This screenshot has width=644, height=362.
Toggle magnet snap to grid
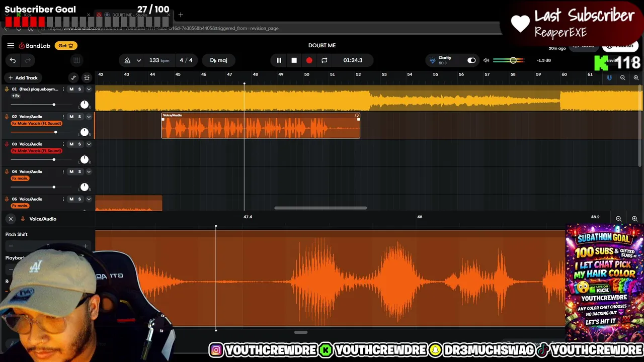[609, 78]
